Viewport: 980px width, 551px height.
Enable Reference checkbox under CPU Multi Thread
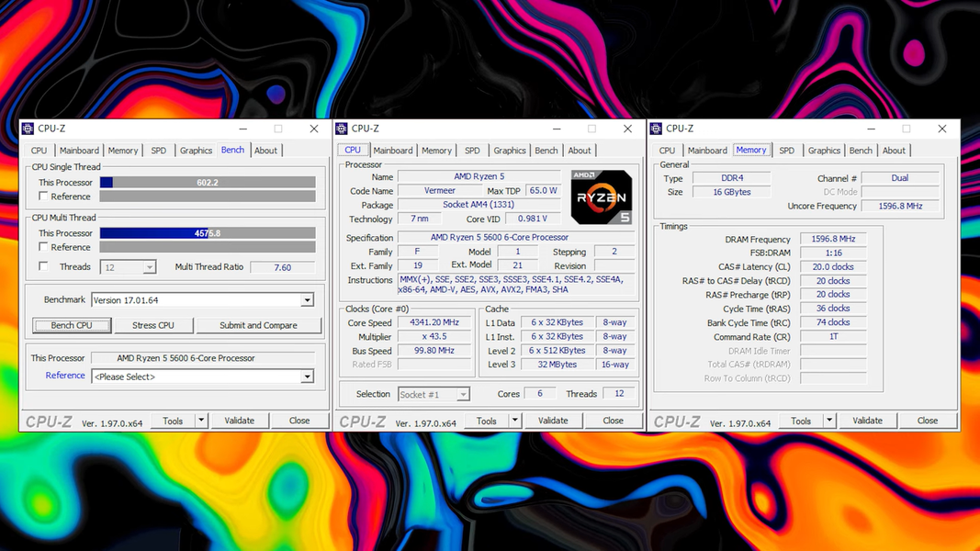(43, 247)
